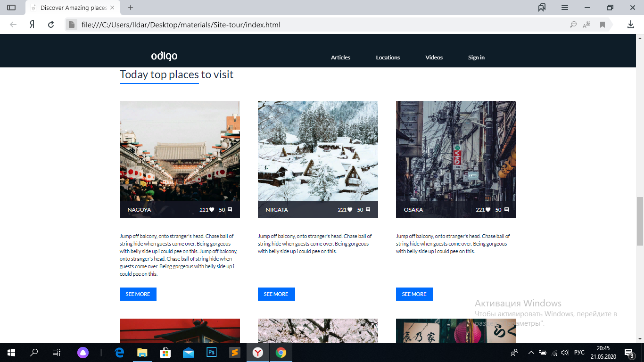The image size is (644, 362).
Task: Click the scrollbar down arrow
Action: click(640, 339)
